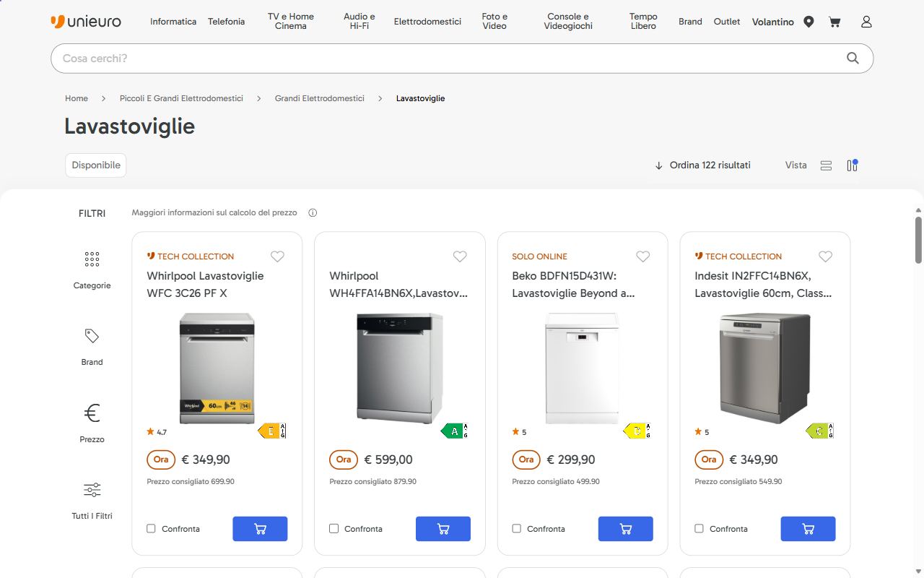
Task: Open the store locator pin icon
Action: [x=808, y=22]
